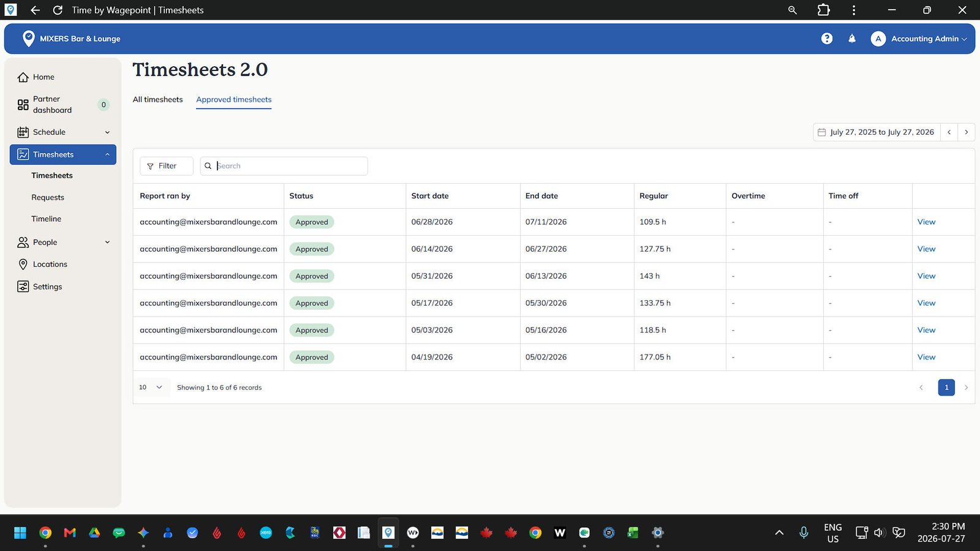This screenshot has height=551, width=980.
Task: Open the browser extensions puzzle icon
Action: coord(824,10)
